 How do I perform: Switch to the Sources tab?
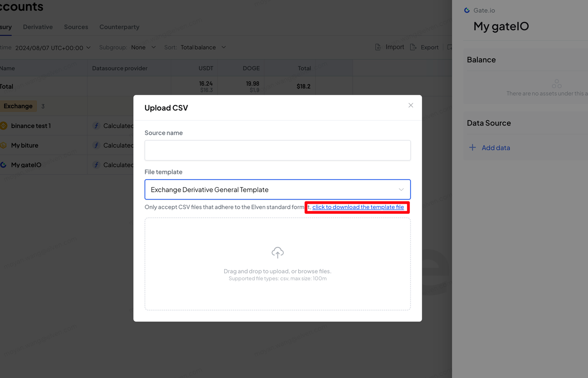pos(76,27)
